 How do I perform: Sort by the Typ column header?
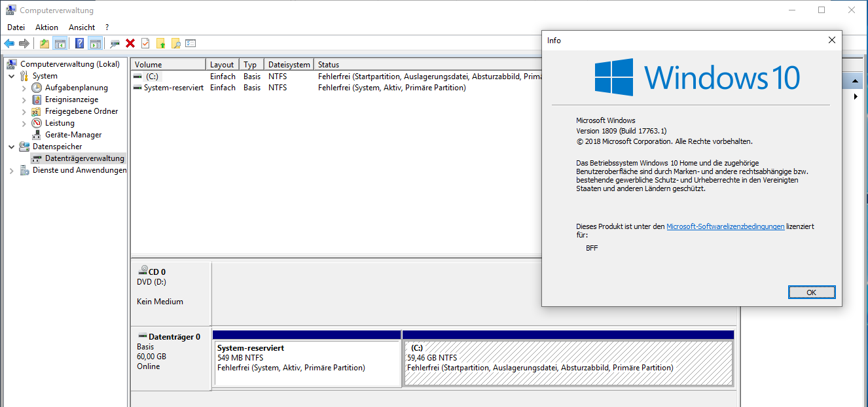click(252, 65)
